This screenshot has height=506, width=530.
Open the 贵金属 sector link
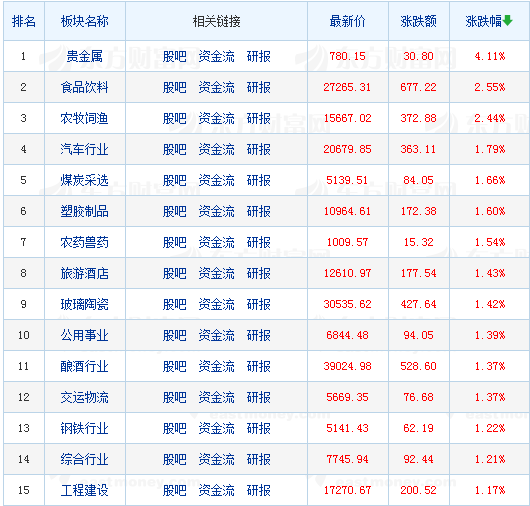coord(85,56)
